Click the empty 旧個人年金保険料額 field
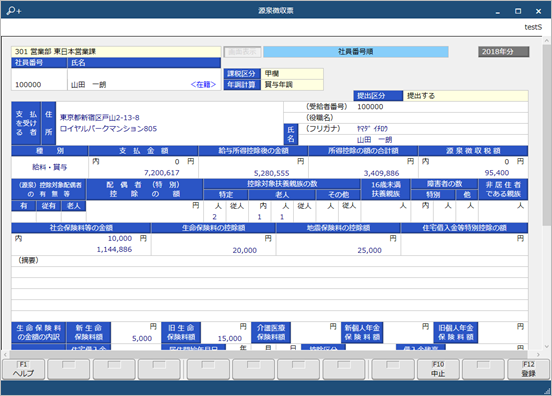The image size is (552, 396). tap(503, 333)
